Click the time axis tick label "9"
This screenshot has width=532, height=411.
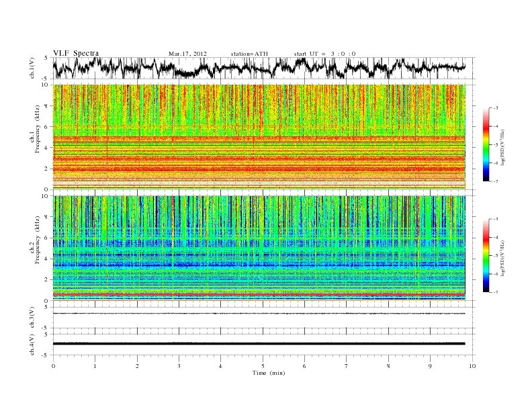tap(430, 366)
